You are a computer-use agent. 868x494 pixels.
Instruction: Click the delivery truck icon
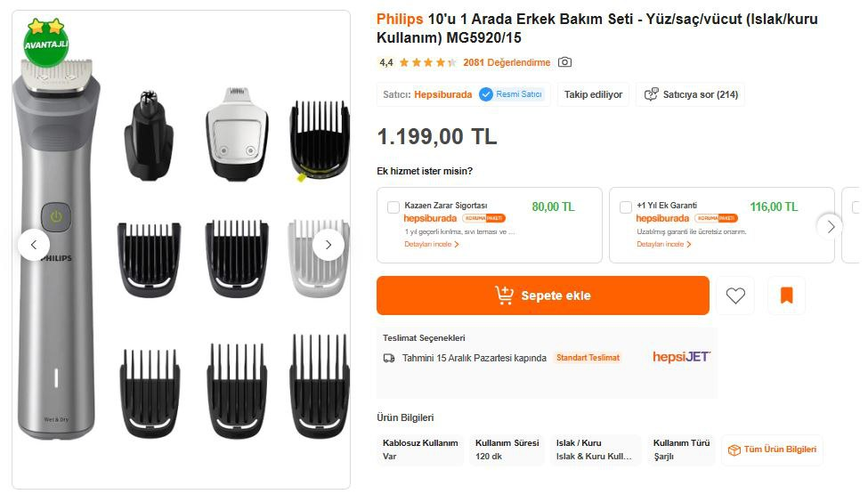(x=389, y=358)
